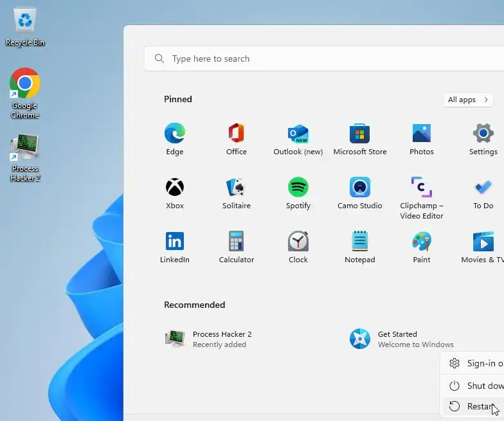The height and width of the screenshot is (421, 504).
Task: Open recommended Process Hacker 2 item
Action: tap(209, 339)
